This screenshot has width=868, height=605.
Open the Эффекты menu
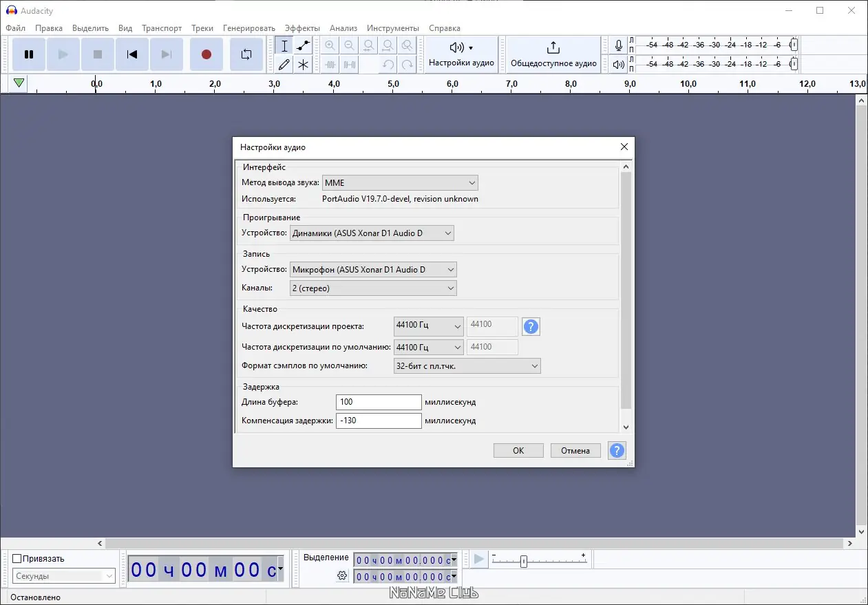click(302, 28)
